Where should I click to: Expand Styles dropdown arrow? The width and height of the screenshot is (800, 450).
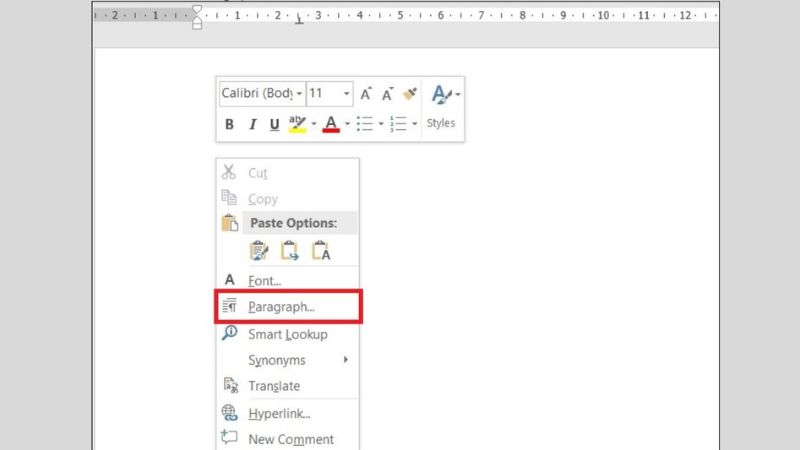(x=458, y=94)
